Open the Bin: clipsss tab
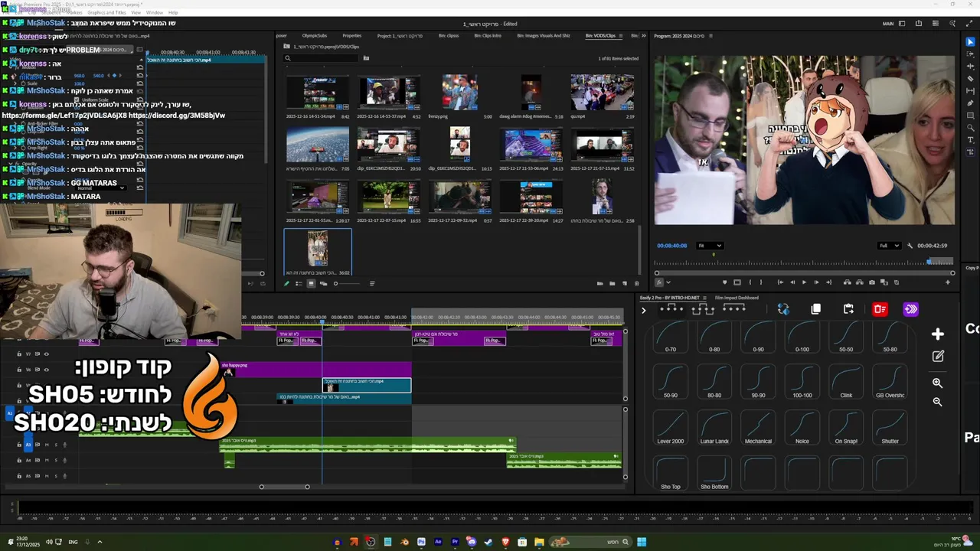Image resolution: width=980 pixels, height=551 pixels. click(449, 35)
